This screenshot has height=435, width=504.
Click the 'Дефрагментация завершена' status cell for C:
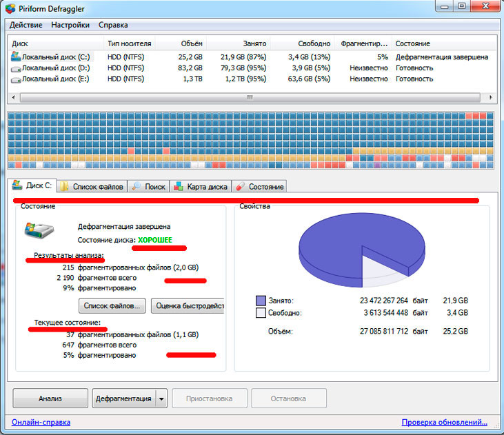pos(442,57)
